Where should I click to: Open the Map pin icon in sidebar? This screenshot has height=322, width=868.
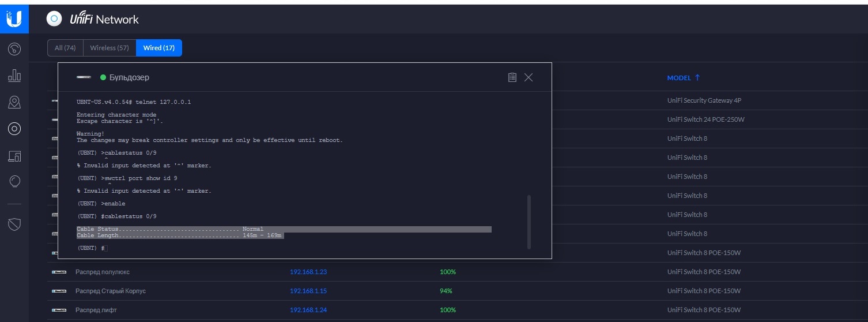pyautogui.click(x=14, y=103)
